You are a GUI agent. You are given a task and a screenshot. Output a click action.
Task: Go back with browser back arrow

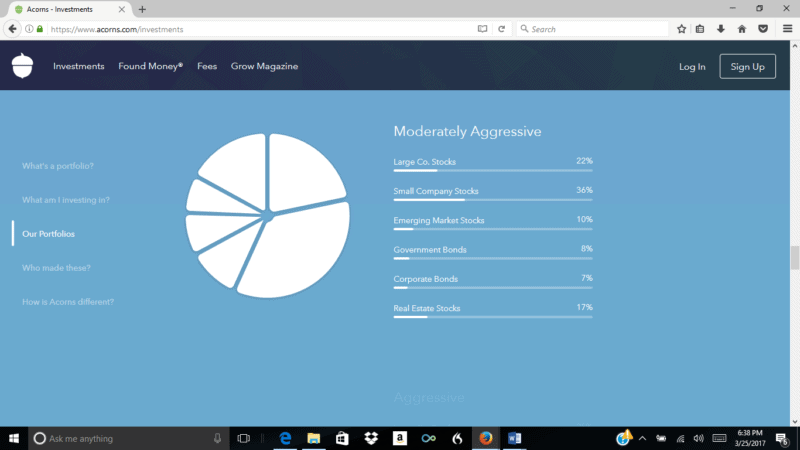pos(12,29)
